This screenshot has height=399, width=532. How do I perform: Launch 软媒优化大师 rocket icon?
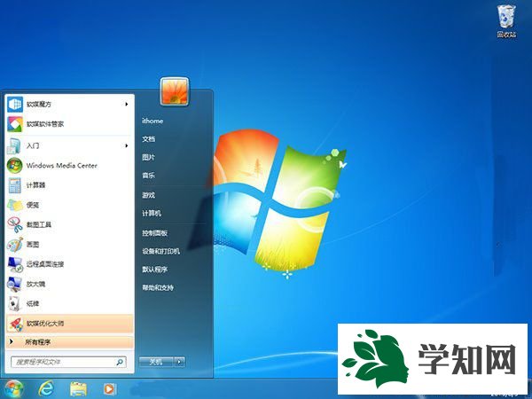click(15, 324)
